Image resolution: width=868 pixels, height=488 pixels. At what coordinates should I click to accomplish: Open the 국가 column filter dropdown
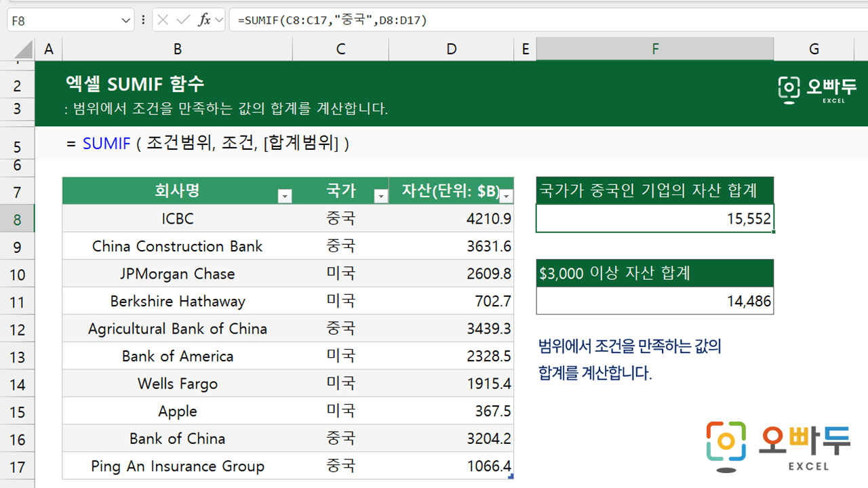381,196
